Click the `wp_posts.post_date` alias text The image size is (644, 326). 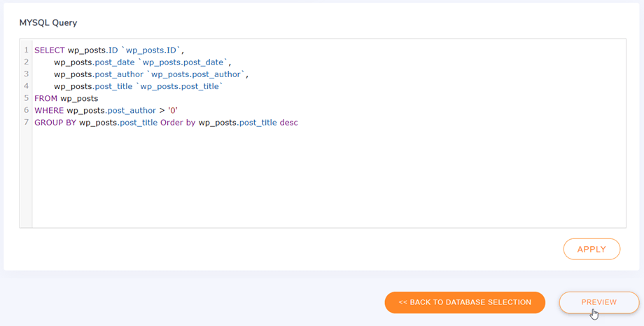click(183, 62)
